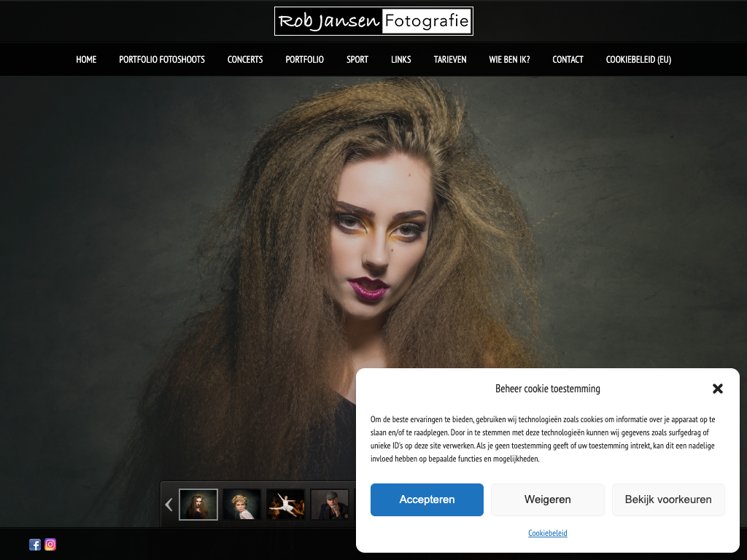The image size is (747, 560).
Task: Select the ballet dancer thumbnail
Action: 286,505
